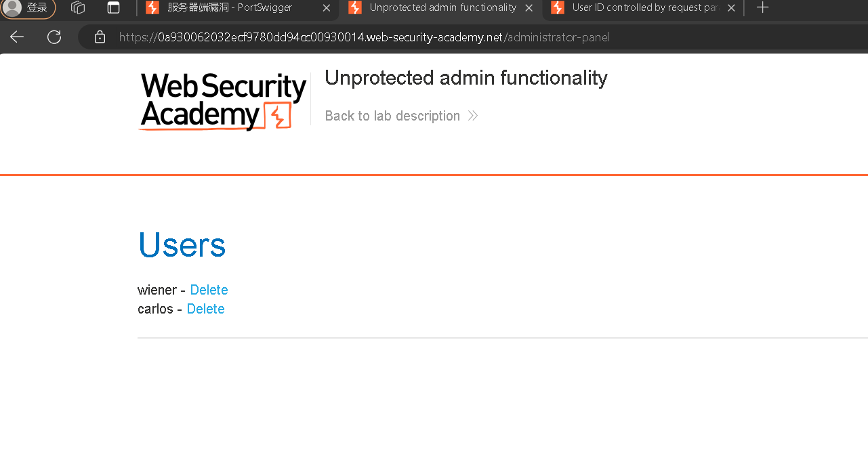Screen dimensions: 868x472
Task: Click the chevrons after Back to lab description
Action: click(x=473, y=116)
